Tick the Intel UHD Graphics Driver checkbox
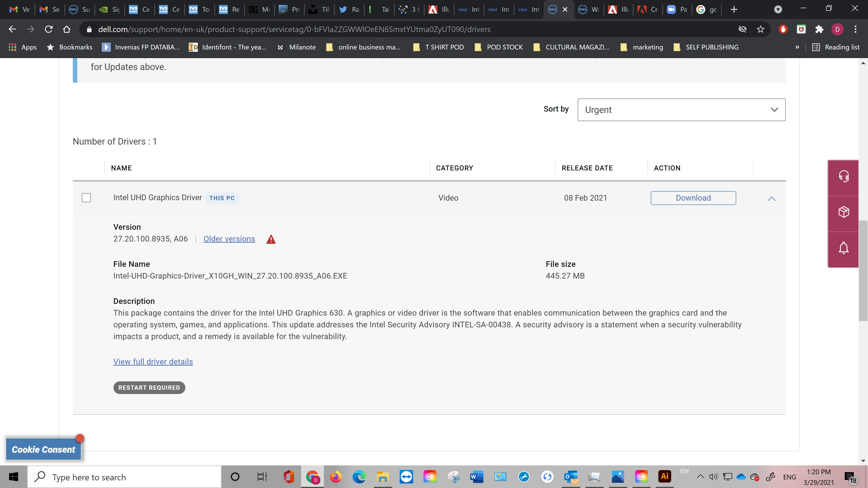868x488 pixels. point(86,198)
